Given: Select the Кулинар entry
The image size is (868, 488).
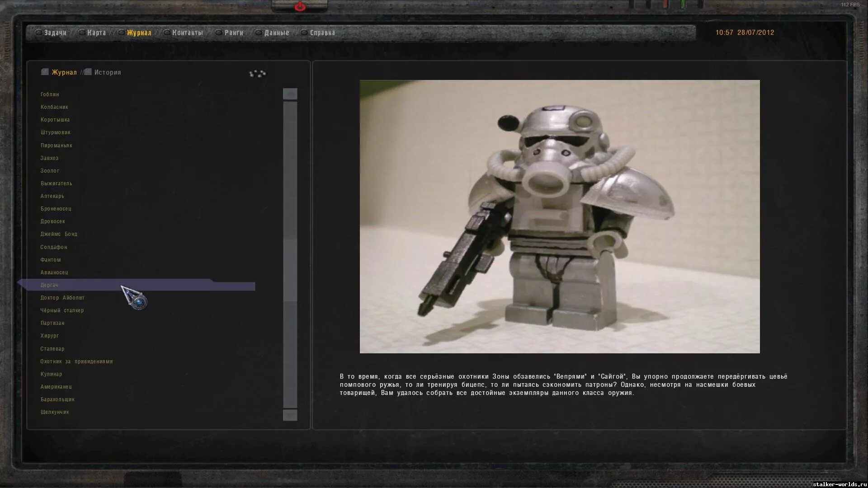Looking at the screenshot, I should 51,374.
